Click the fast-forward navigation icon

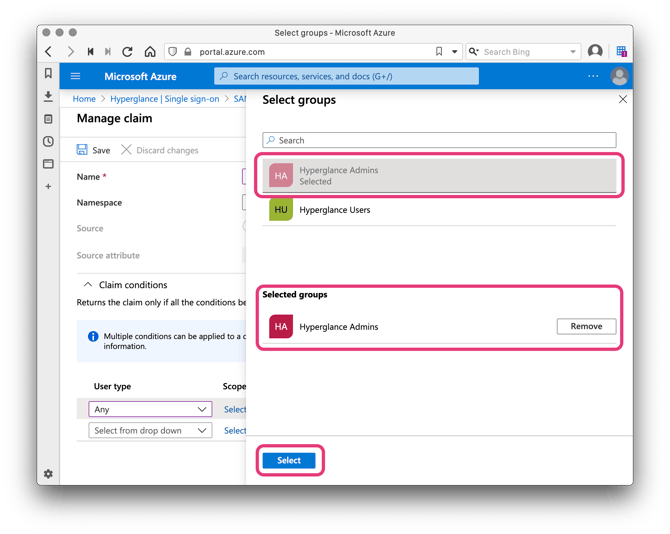[x=108, y=52]
